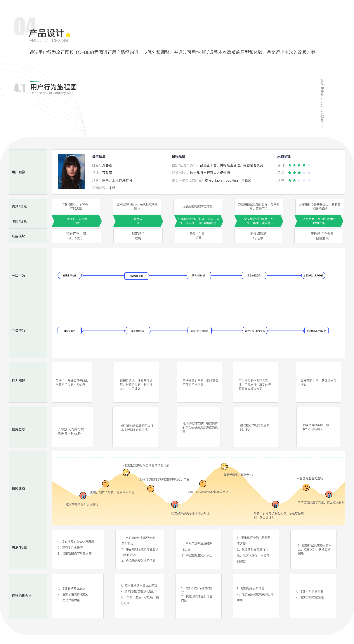Click the "制定出行攻略" flow node
The image size is (354, 644).
138,330
